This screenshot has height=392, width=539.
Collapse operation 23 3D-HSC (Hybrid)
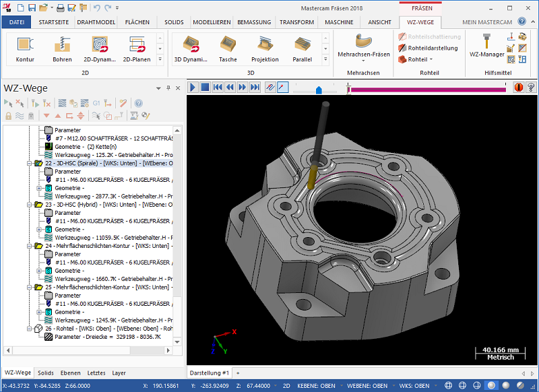click(x=30, y=205)
